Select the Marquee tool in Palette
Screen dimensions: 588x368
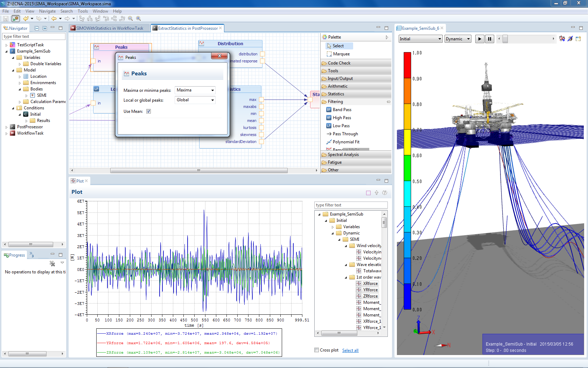click(338, 54)
